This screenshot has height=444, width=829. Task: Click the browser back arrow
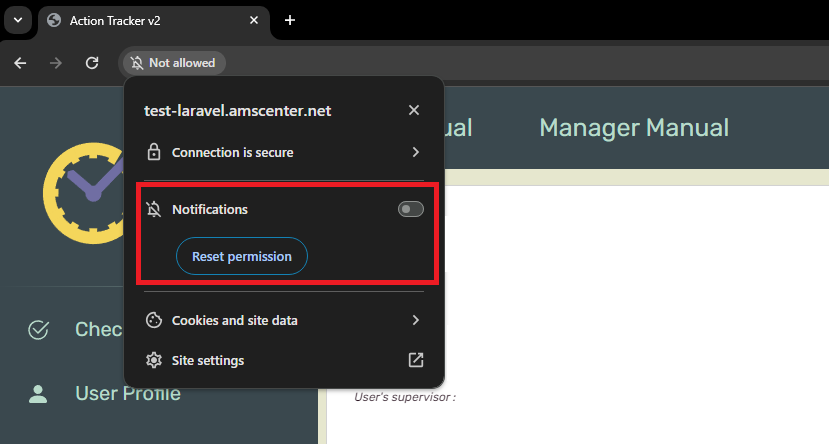tap(20, 63)
